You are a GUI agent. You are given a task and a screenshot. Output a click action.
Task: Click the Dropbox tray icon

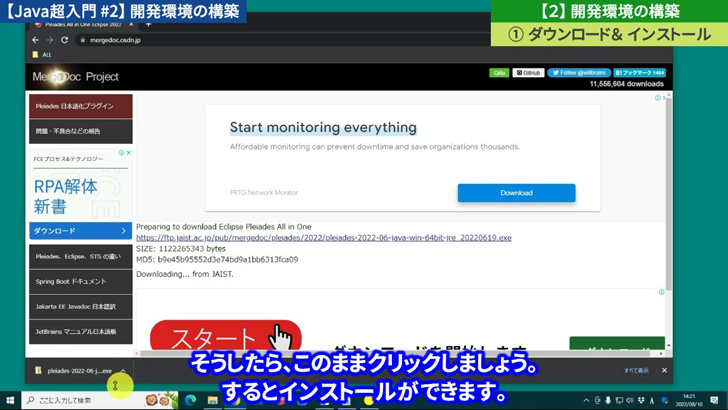pos(641,400)
